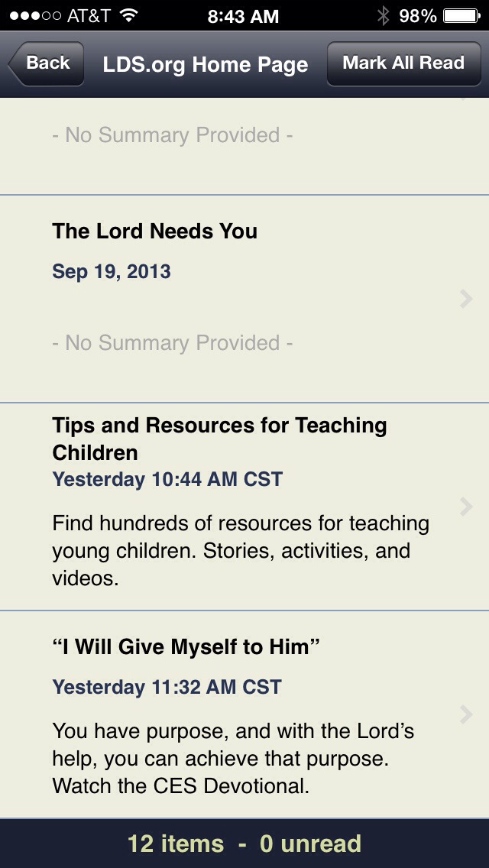Screen dimensions: 489x868
Task: Open "Tips and Resources for Teaching Children" title
Action: (219, 439)
